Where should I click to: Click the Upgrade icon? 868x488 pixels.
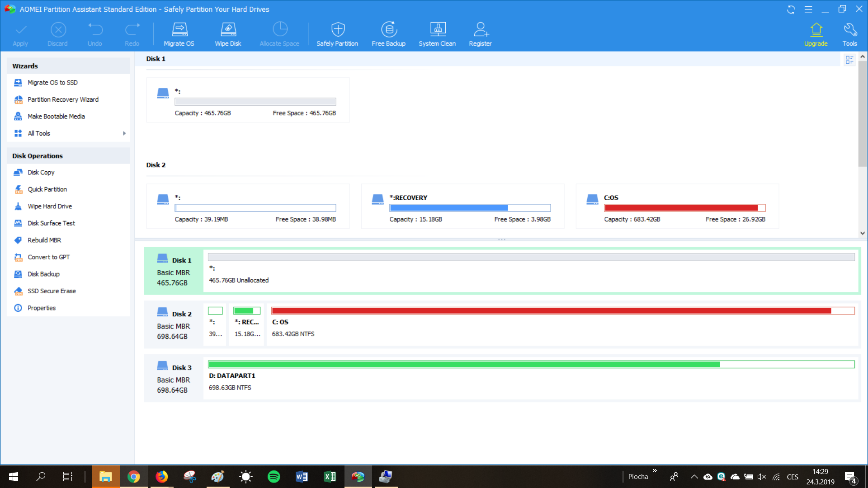(816, 30)
